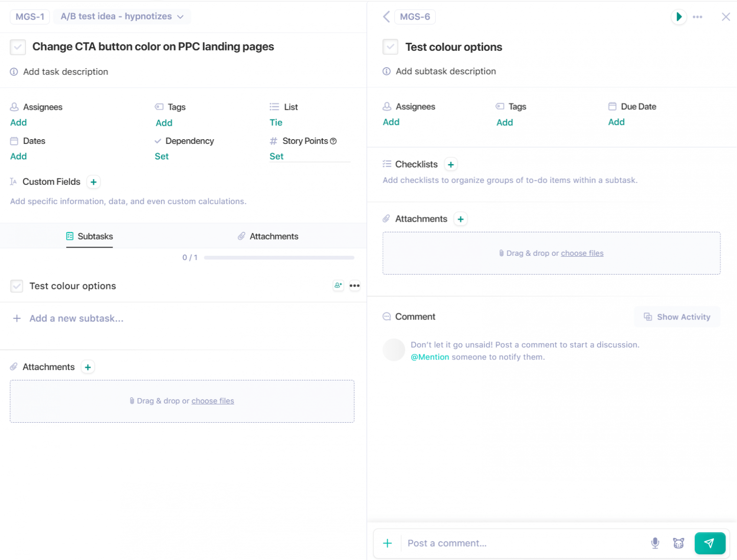Open the more options menu in MGS-6 header
This screenshot has height=560, width=737.
[698, 17]
